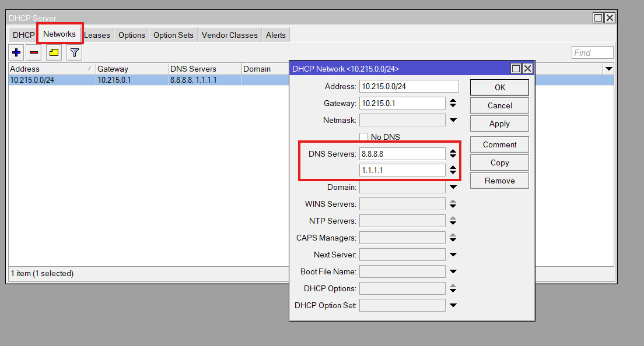Switch to the Leases tab
This screenshot has width=644, height=346.
[x=97, y=35]
